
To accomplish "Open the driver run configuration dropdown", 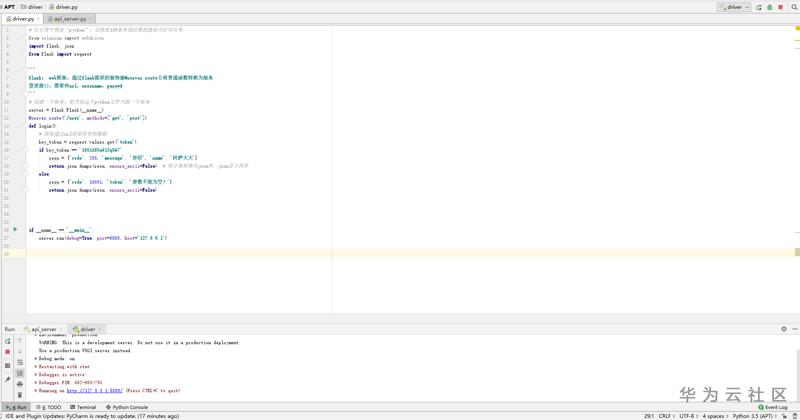I will click(x=734, y=7).
